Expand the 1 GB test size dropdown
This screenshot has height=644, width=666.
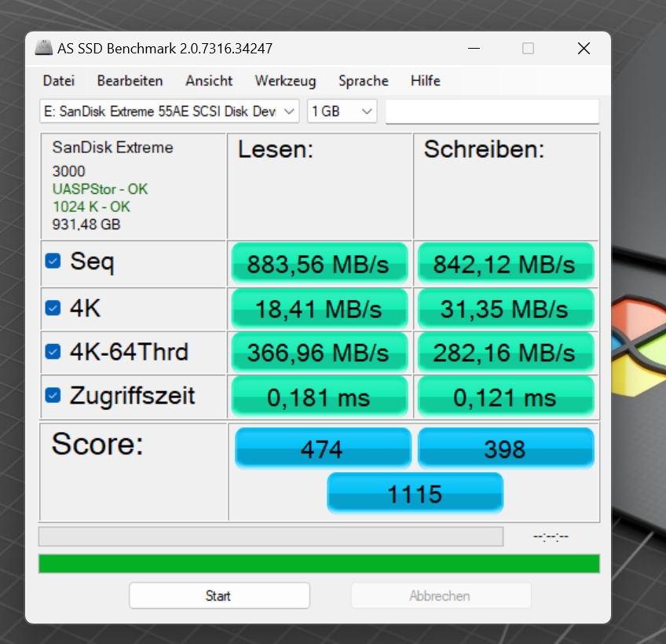tap(342, 112)
